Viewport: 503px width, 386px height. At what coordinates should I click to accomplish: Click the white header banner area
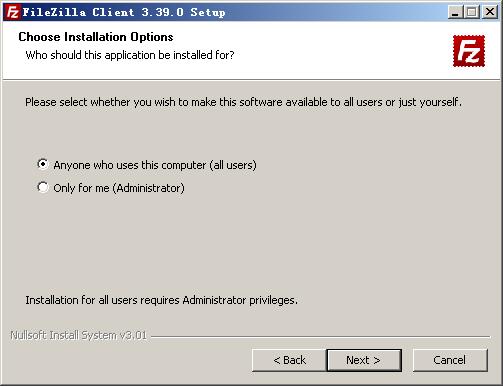(251, 50)
